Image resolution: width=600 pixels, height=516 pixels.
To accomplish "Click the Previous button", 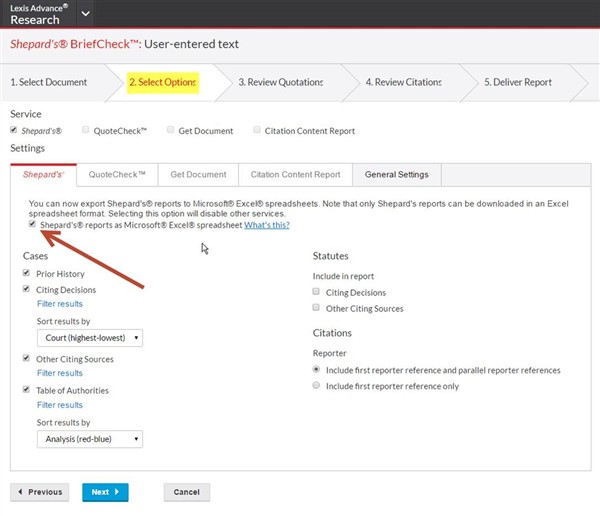I will [40, 492].
